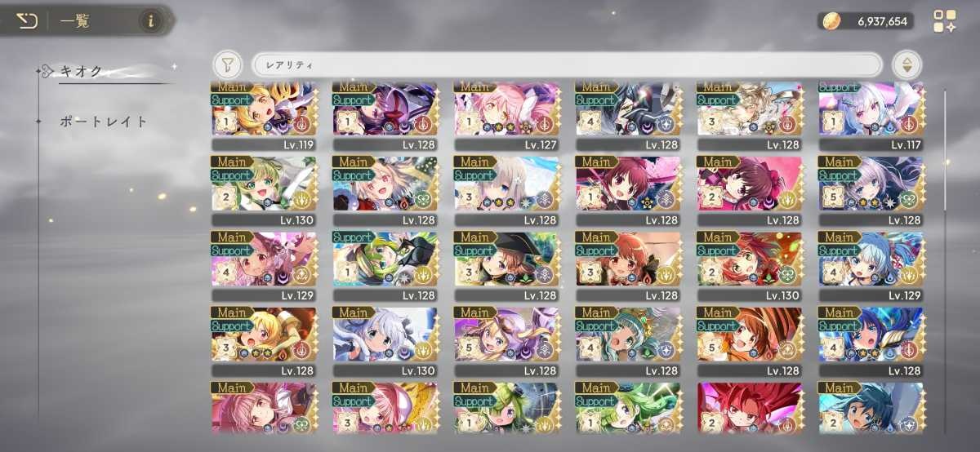Select the third-row card with support number 1

(x=385, y=266)
